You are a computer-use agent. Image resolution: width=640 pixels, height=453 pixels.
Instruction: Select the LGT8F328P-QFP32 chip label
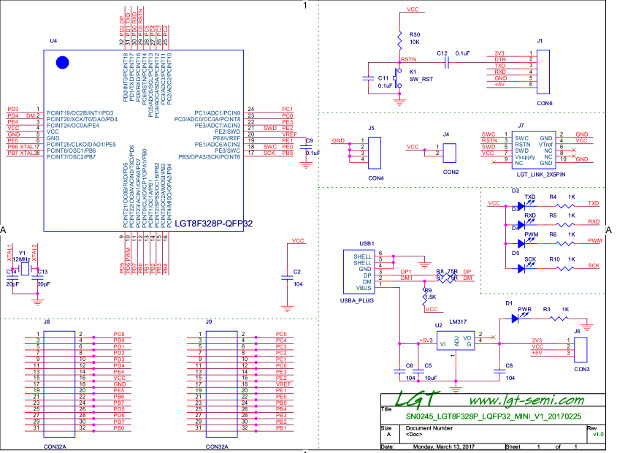click(x=213, y=224)
